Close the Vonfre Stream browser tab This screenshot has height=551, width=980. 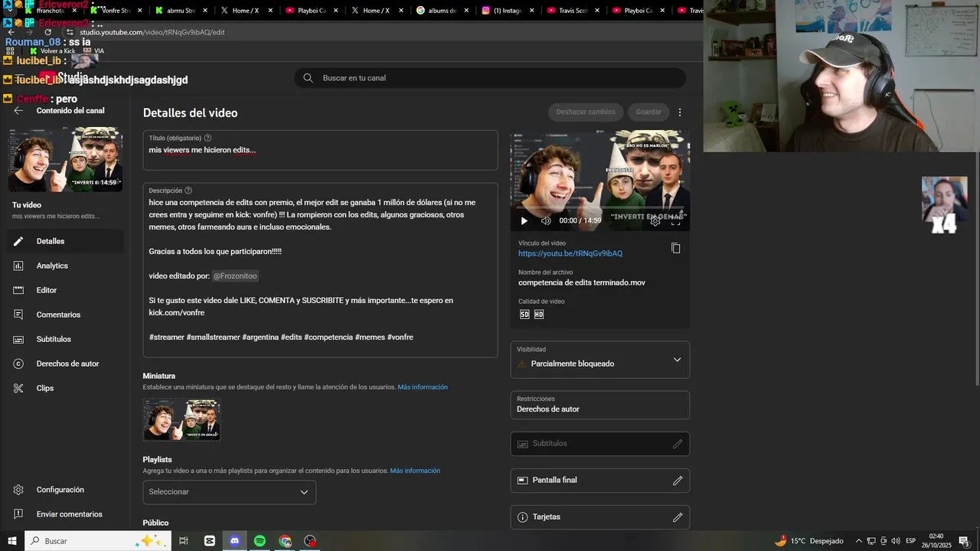point(139,11)
